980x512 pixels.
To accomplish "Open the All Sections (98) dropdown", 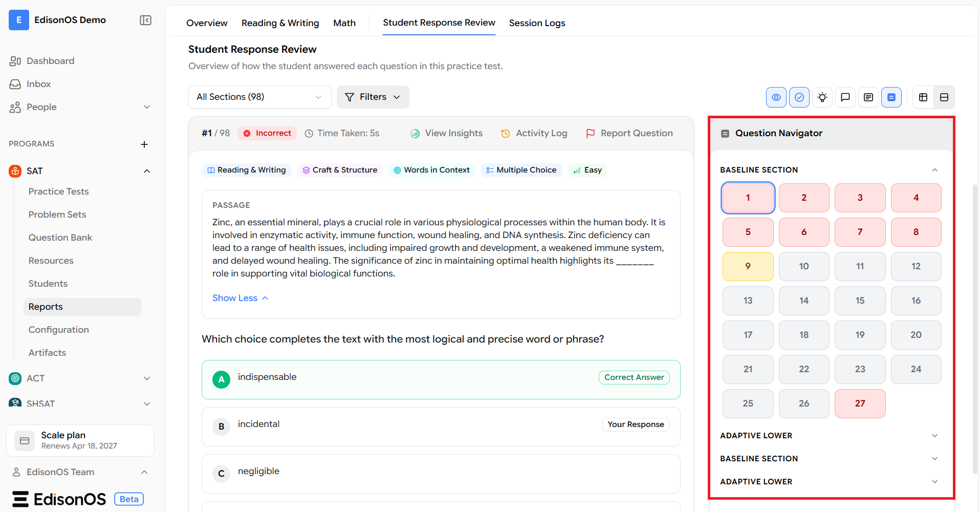I will (259, 97).
